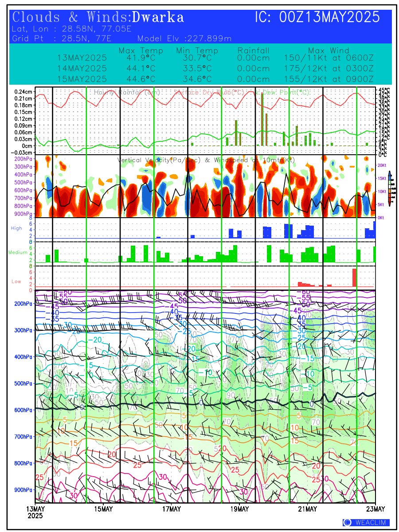Click the 'Model Elv :227.899m' text
399x532 pixels.
tap(184, 39)
